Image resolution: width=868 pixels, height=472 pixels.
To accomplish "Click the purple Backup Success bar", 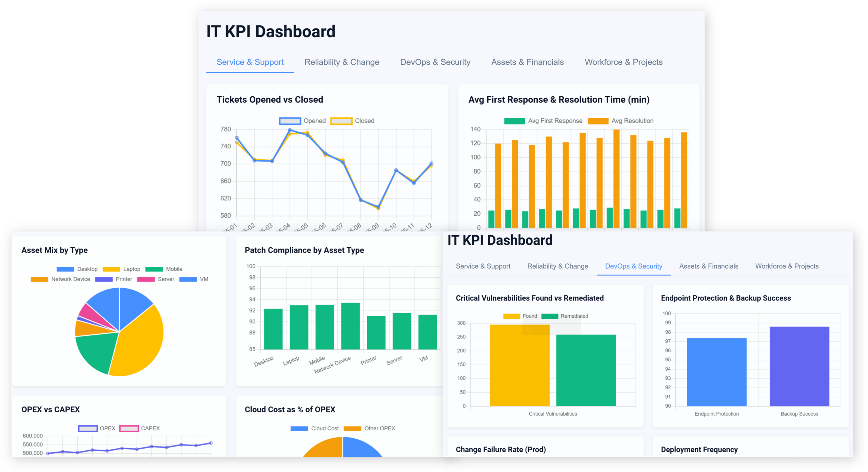I will 799,366.
